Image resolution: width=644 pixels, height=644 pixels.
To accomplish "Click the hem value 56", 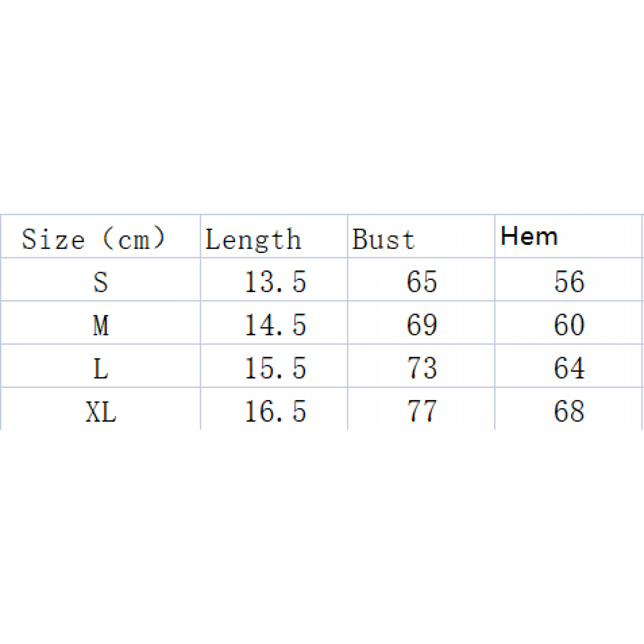I will click(569, 282).
